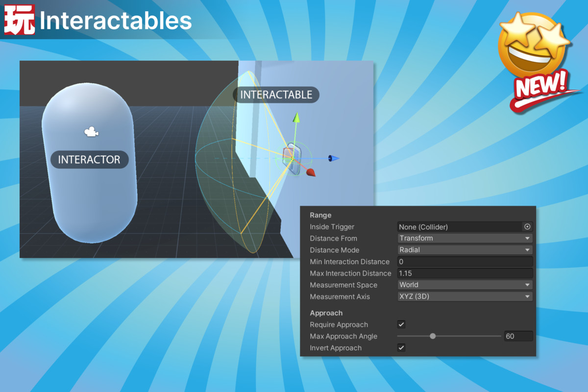Click the Measurement Space label
This screenshot has height=392, width=588.
tap(343, 285)
